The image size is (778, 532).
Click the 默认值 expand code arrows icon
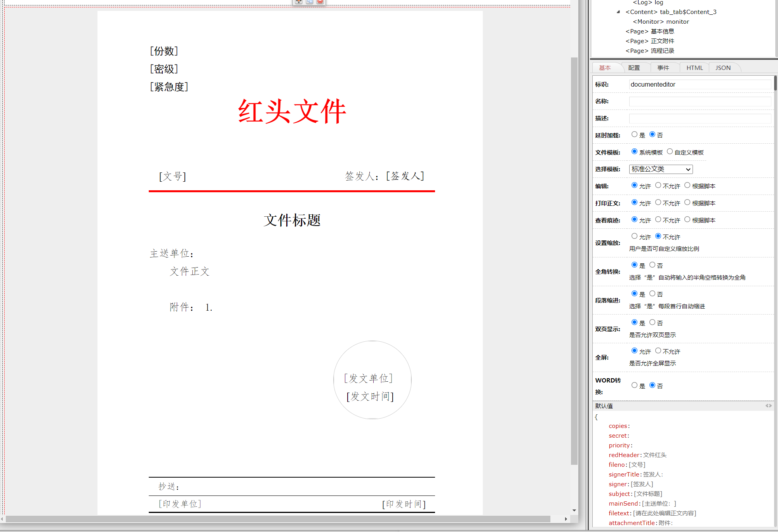(x=768, y=406)
